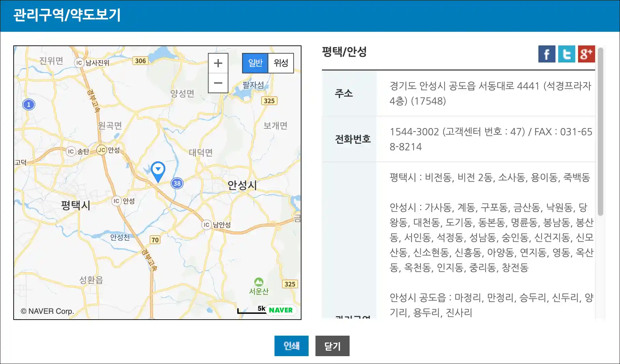Screen dimensions: 620x364
Task: Click the 팔자섬 label on map
Action: (x=253, y=85)
